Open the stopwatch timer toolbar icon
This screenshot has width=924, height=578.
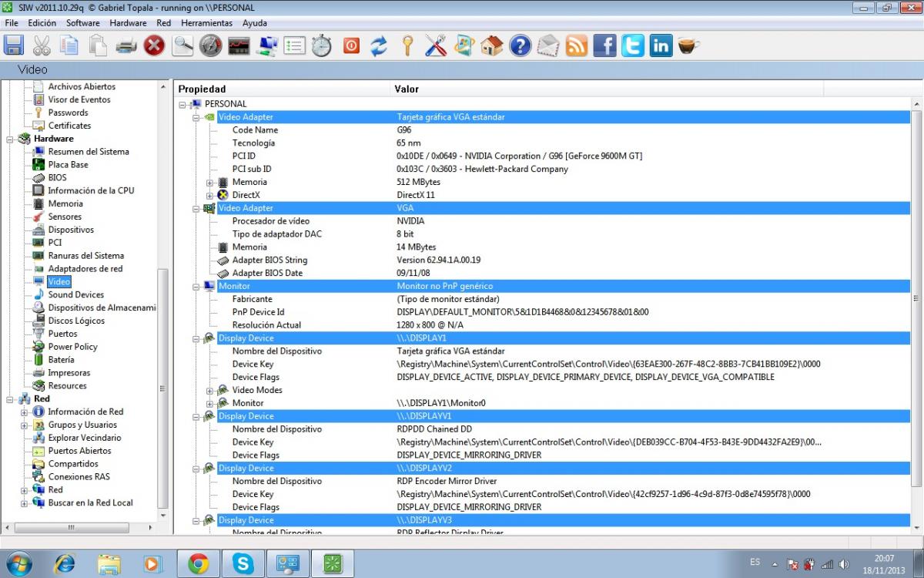pyautogui.click(x=322, y=45)
